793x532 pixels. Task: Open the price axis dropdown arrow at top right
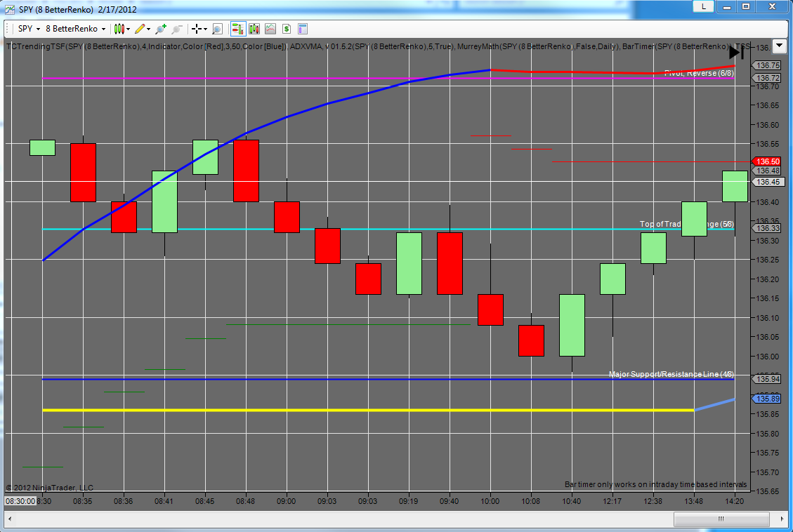pos(780,46)
